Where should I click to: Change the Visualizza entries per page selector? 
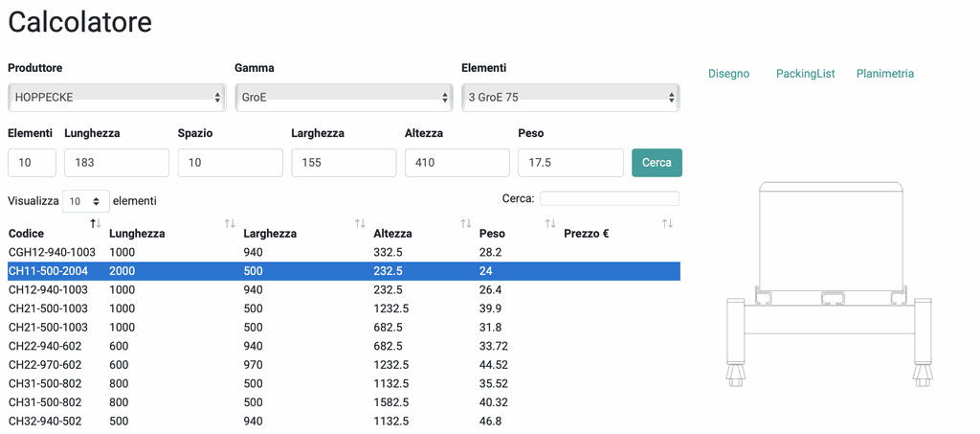(x=86, y=201)
